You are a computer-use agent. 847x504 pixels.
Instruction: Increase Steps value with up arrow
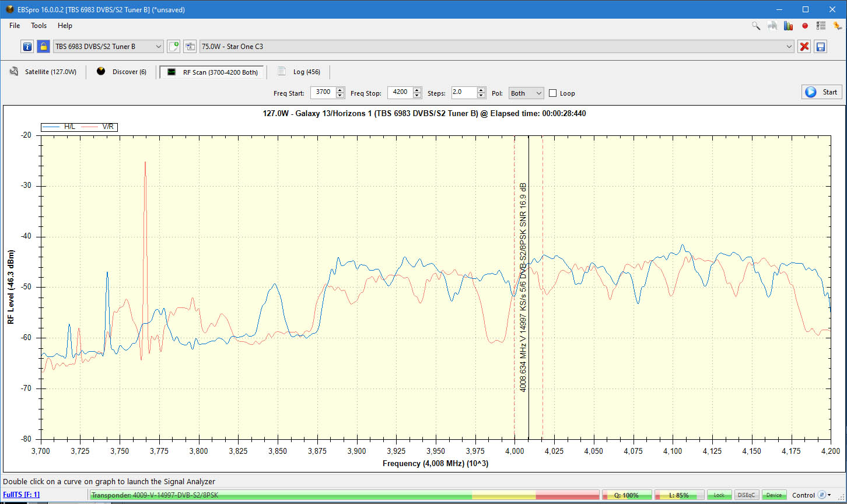pyautogui.click(x=481, y=90)
